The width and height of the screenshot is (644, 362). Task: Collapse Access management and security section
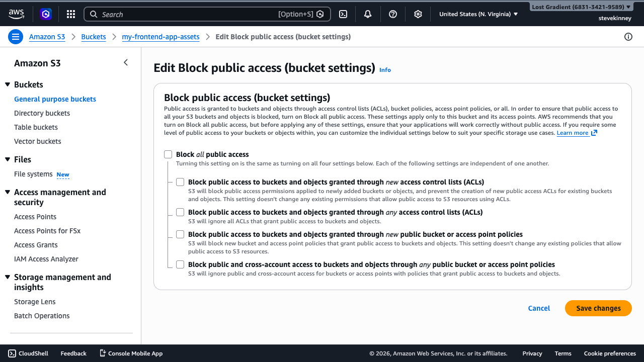(x=8, y=192)
